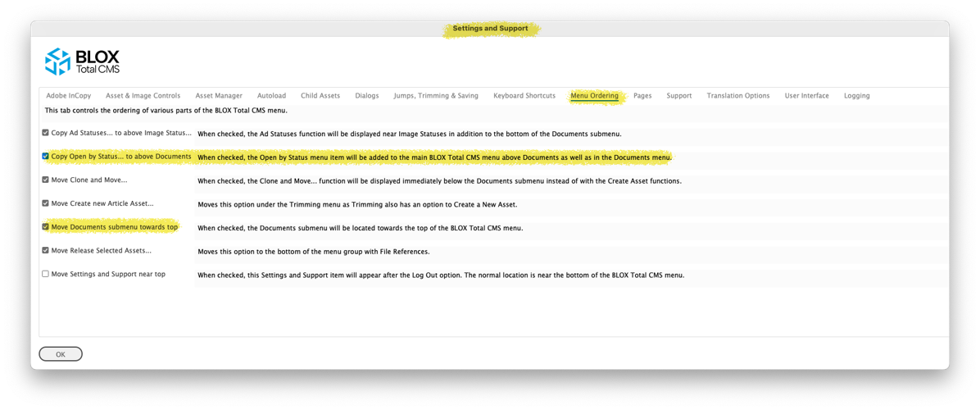Uncheck Copy Open by Status above Documents
Screen dimensions: 980x410
tap(45, 157)
